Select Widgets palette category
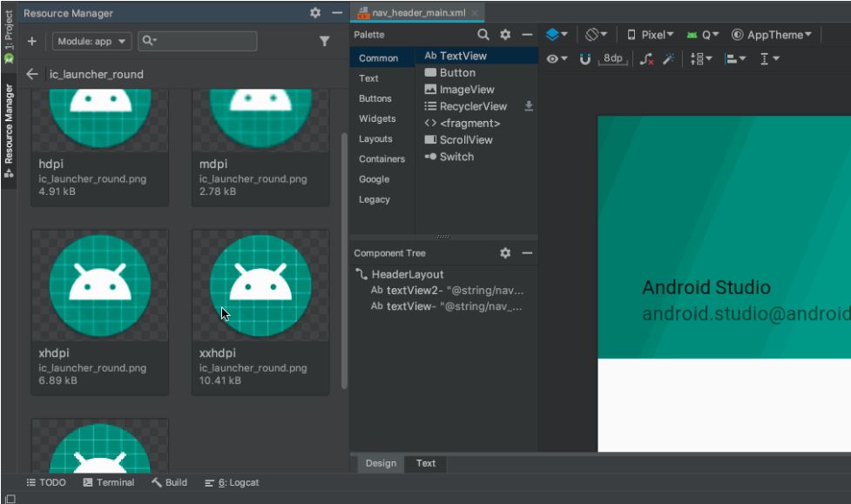 [x=377, y=118]
